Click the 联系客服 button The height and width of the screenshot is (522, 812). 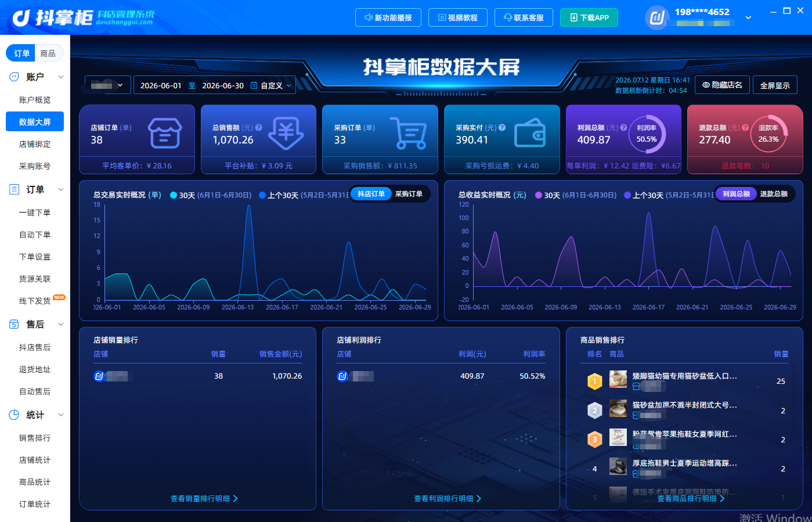point(524,17)
